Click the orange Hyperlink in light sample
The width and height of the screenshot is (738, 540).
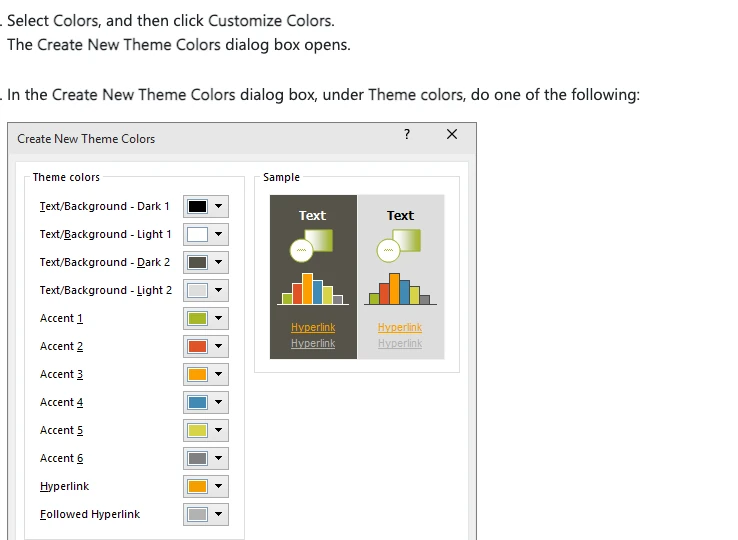pos(400,327)
